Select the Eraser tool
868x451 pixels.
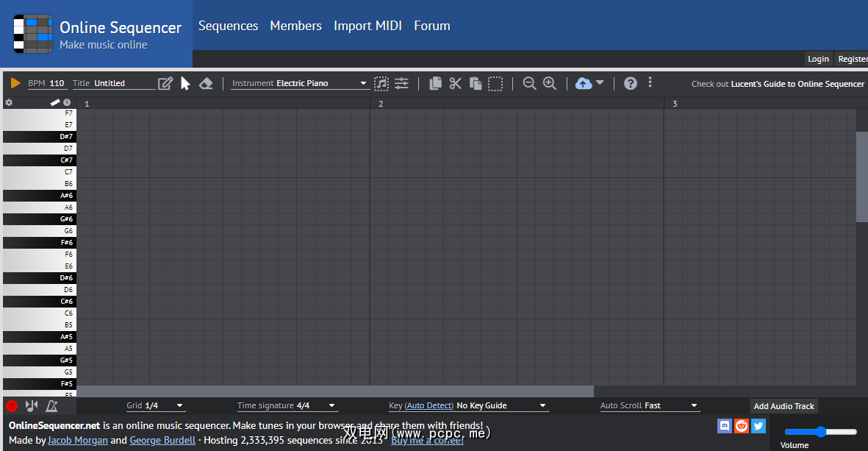point(206,83)
